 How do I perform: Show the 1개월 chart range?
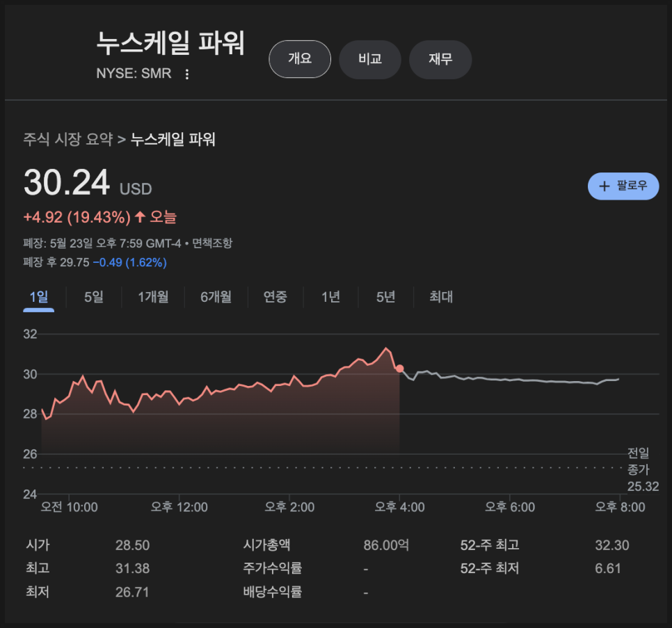tap(153, 297)
